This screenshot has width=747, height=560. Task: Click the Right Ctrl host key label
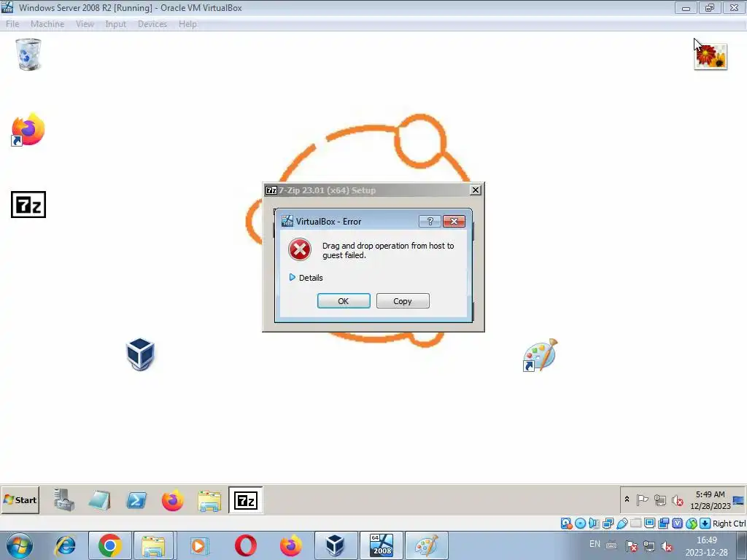coord(729,524)
